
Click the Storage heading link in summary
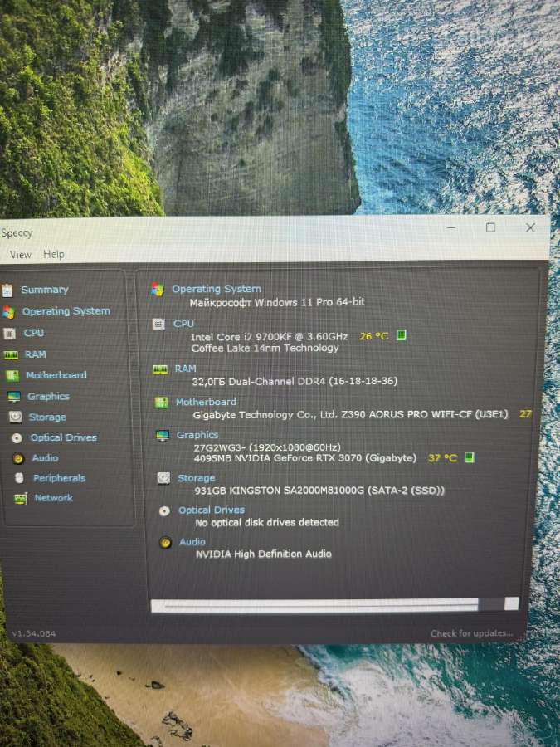(x=196, y=478)
